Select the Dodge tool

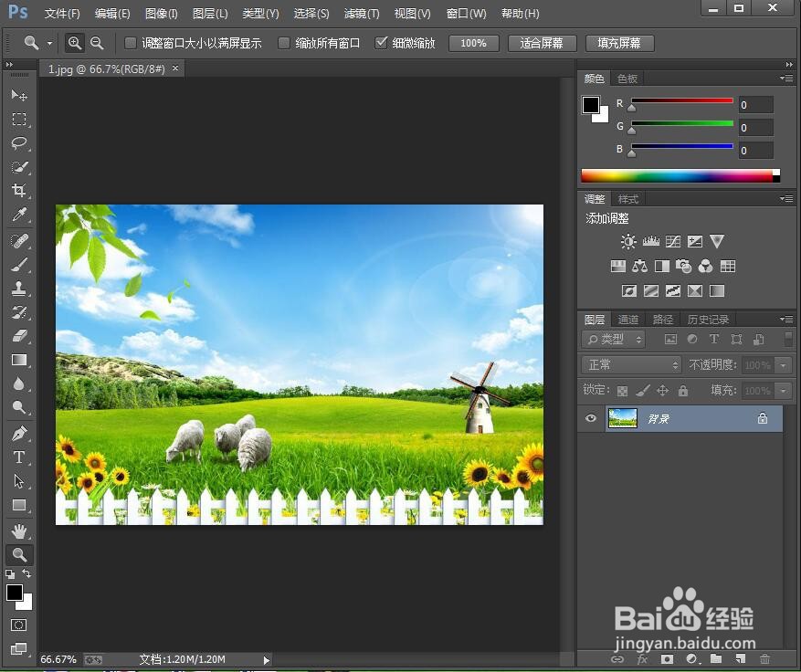point(19,407)
